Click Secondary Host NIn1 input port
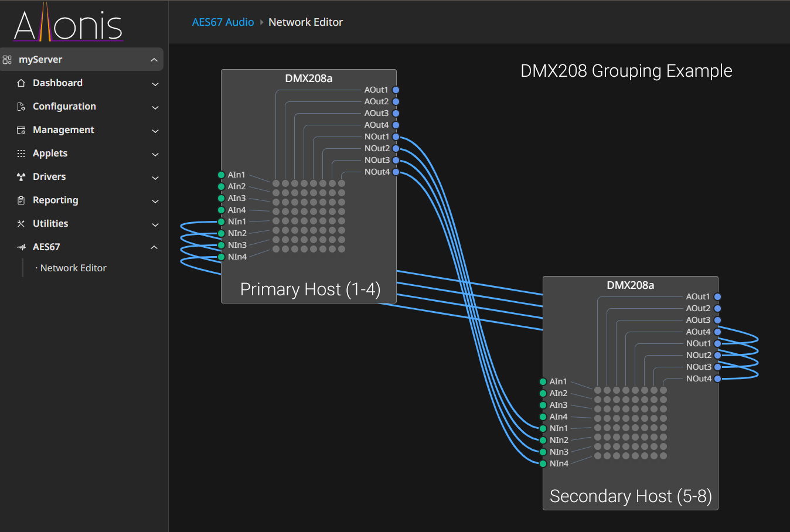 point(543,428)
